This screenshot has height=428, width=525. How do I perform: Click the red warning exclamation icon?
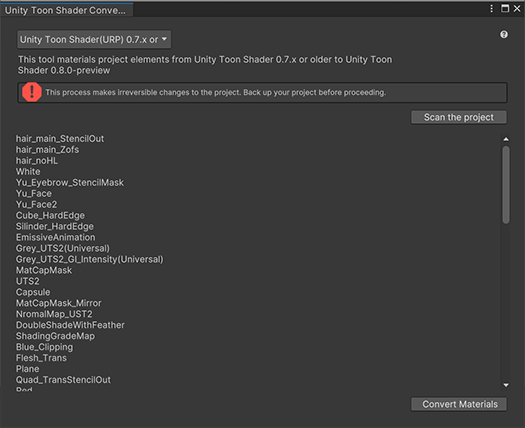click(x=32, y=92)
